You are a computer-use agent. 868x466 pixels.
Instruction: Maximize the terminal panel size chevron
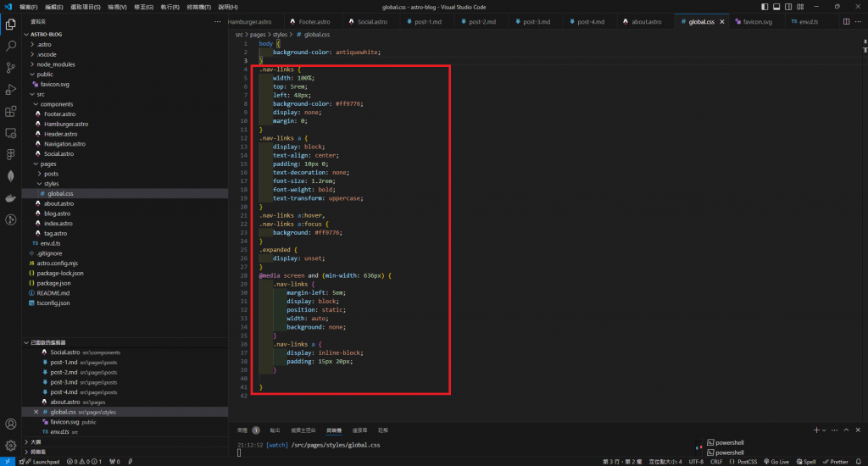pos(846,430)
